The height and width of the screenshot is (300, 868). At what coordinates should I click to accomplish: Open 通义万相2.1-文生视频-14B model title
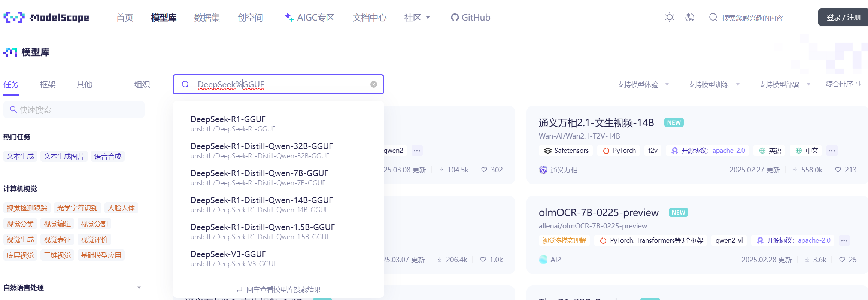(x=596, y=122)
